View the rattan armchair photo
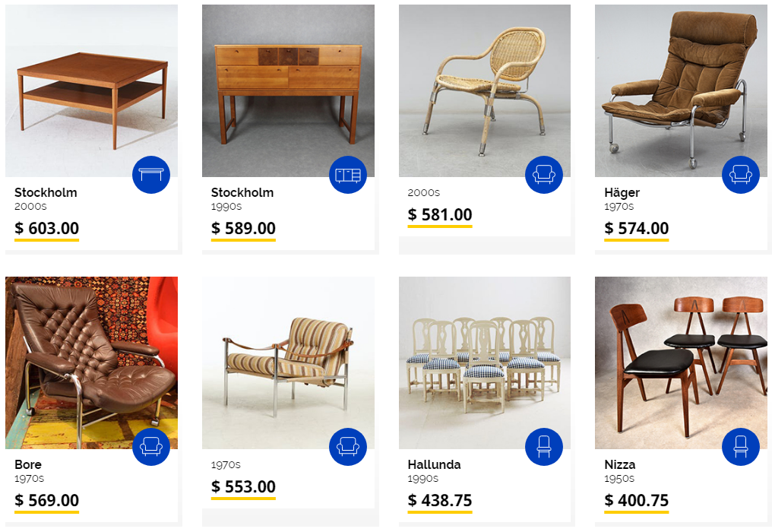Screen dimensions: 772x532 pos(485,90)
